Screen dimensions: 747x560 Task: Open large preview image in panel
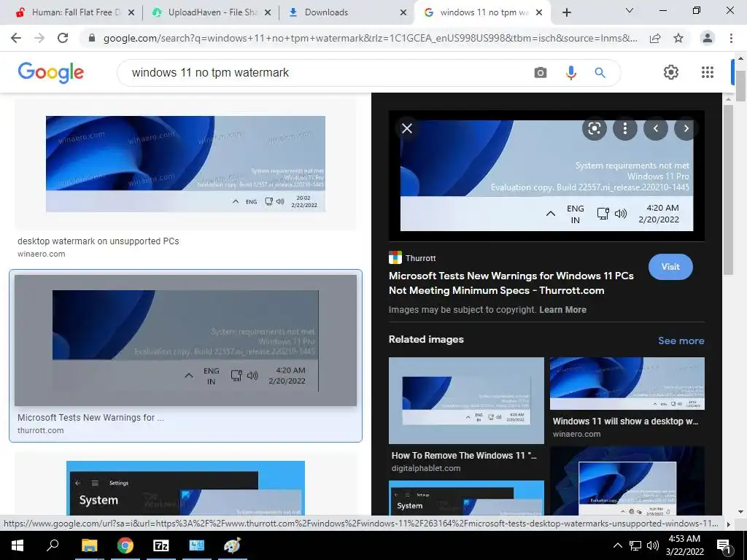click(546, 176)
